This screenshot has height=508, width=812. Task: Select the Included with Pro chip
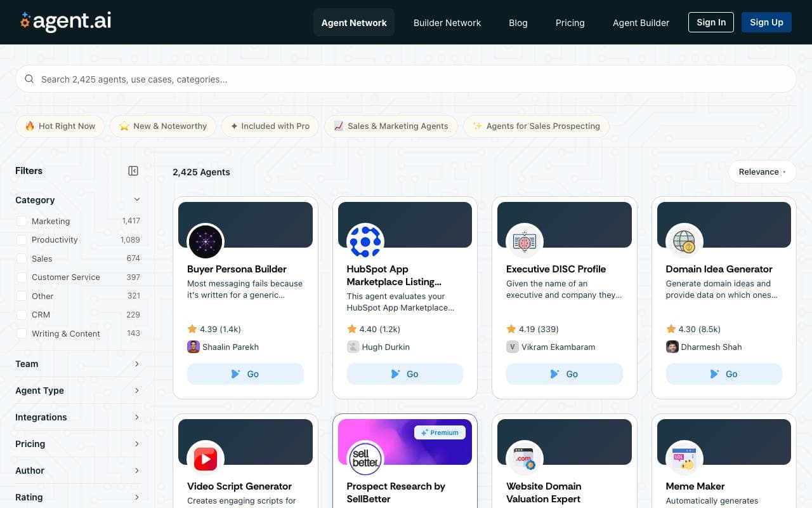click(x=270, y=126)
